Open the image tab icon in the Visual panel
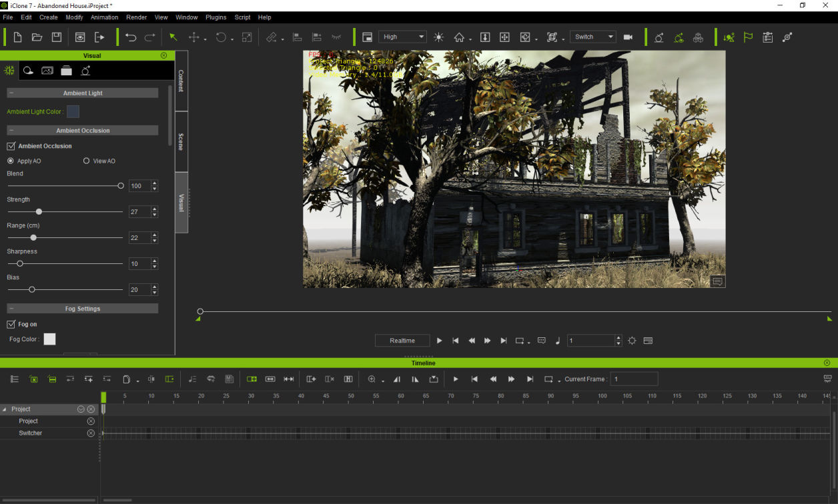This screenshot has width=838, height=504. click(x=47, y=70)
